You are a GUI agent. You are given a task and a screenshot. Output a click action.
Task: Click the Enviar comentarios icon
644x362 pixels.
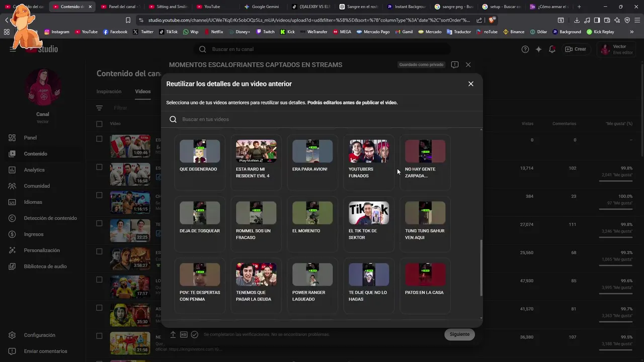[x=12, y=351]
